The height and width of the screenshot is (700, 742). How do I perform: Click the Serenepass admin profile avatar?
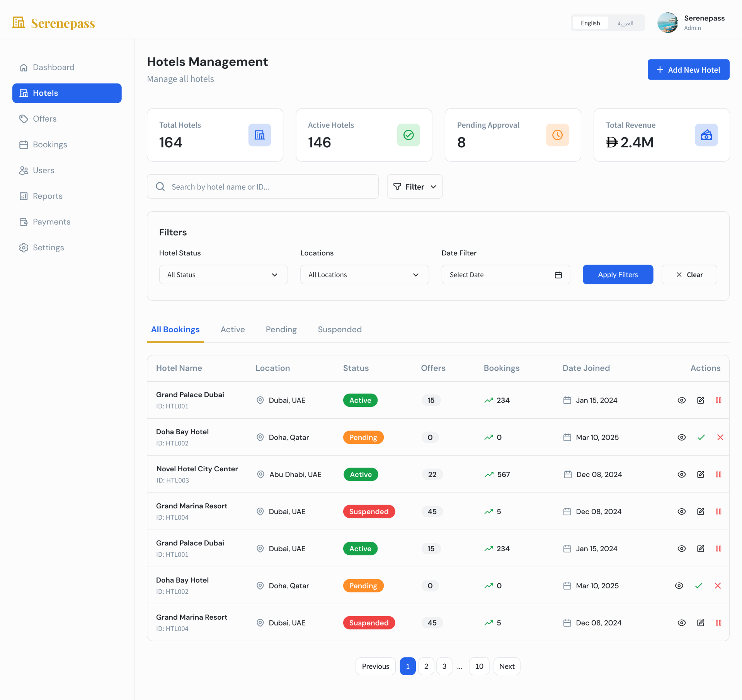(668, 23)
